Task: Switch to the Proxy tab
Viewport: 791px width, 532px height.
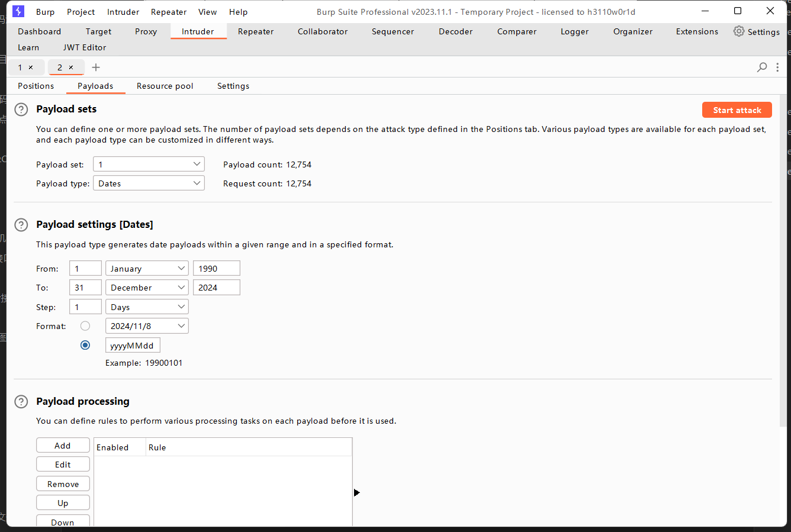Action: (146, 31)
